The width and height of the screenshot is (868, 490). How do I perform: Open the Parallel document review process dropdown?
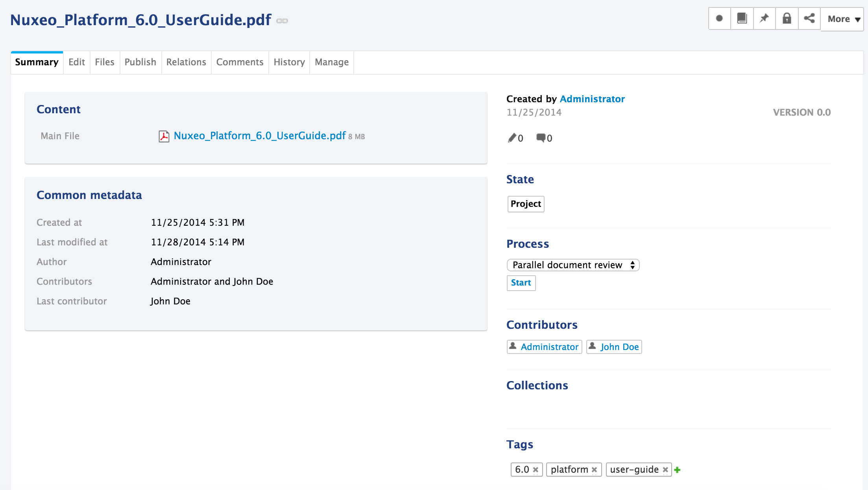573,265
